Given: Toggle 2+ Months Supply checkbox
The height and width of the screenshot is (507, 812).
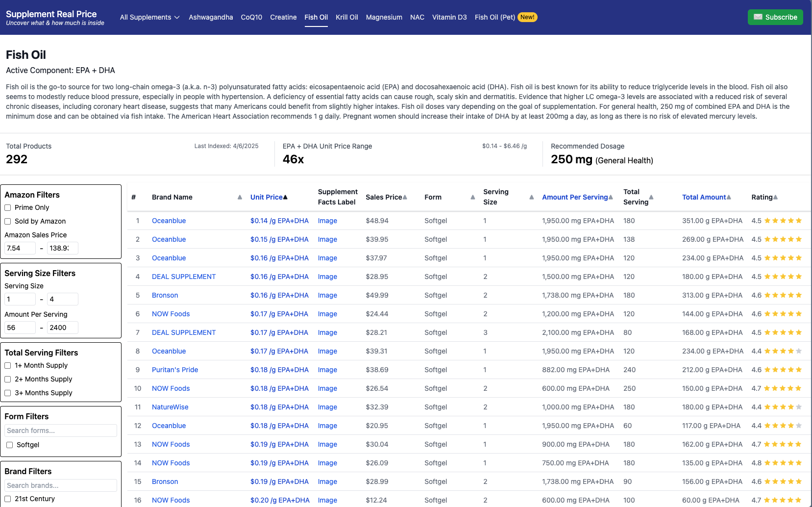Looking at the screenshot, I should click(x=8, y=379).
